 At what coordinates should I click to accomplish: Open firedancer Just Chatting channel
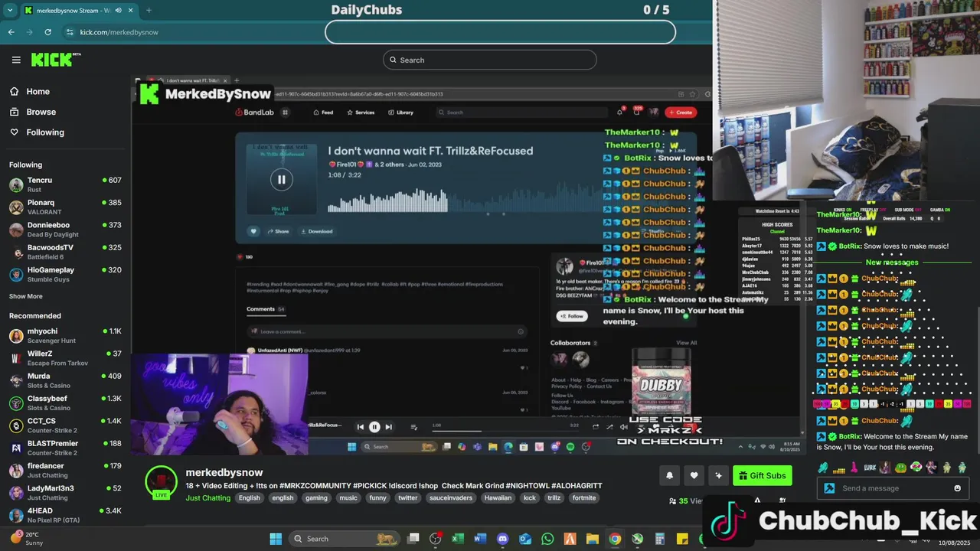pos(65,470)
